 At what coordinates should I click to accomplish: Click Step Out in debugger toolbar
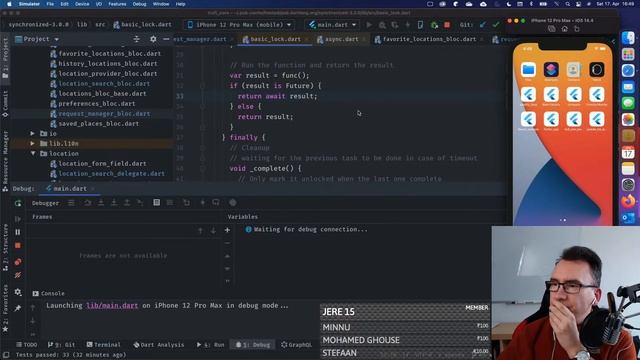tap(127, 203)
